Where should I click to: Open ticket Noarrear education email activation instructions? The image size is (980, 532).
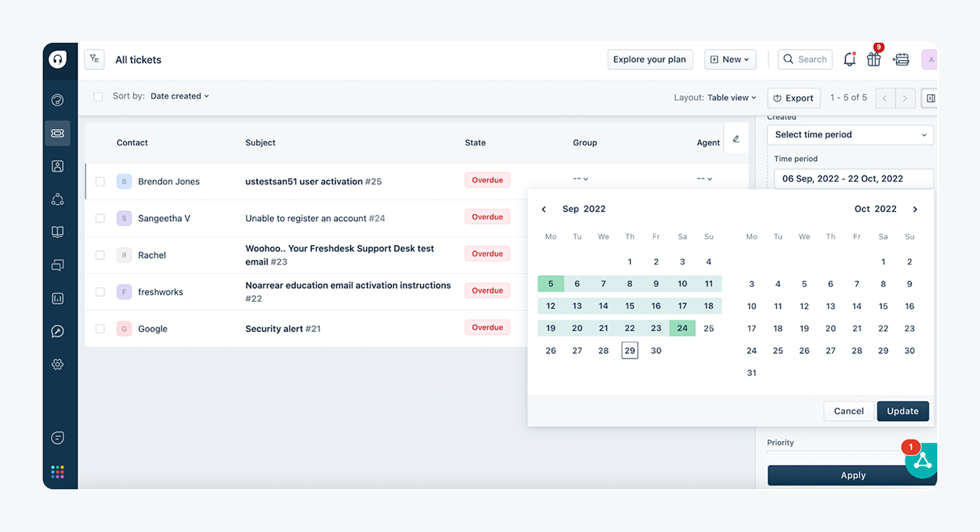pyautogui.click(x=348, y=291)
